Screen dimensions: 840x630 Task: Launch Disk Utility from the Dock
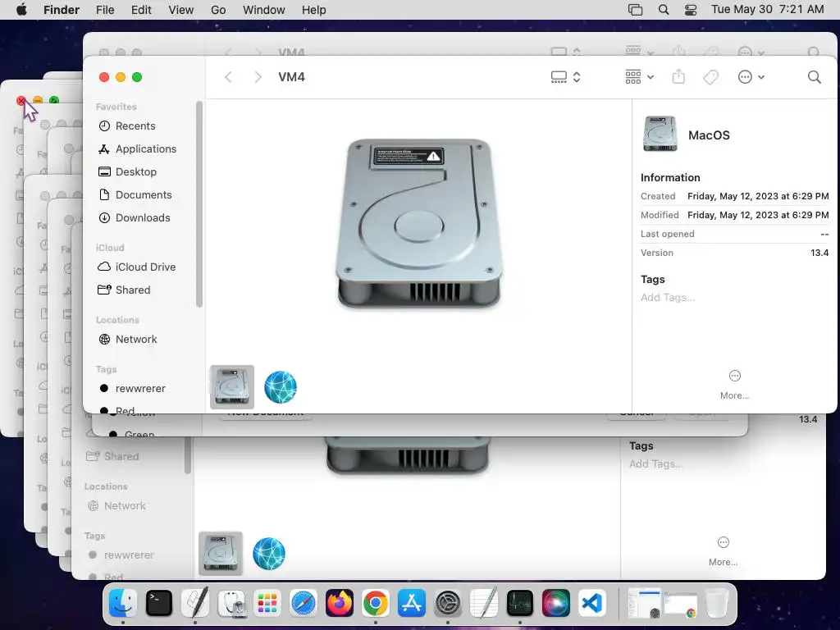click(x=231, y=603)
